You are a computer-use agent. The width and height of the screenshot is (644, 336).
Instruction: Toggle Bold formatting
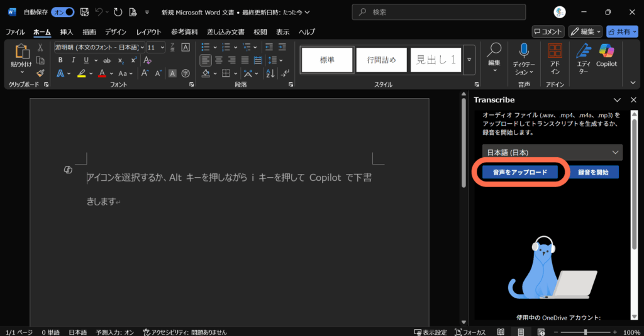[x=60, y=60]
